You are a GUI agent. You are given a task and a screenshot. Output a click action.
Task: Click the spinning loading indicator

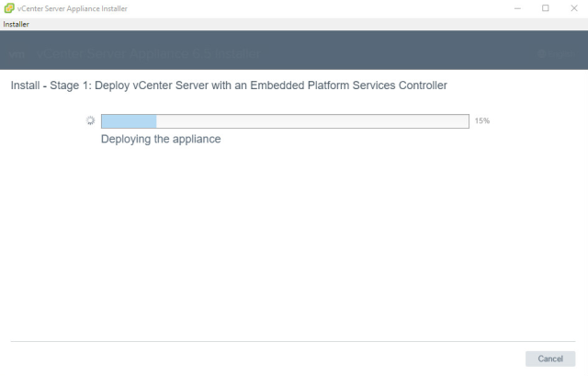click(90, 120)
